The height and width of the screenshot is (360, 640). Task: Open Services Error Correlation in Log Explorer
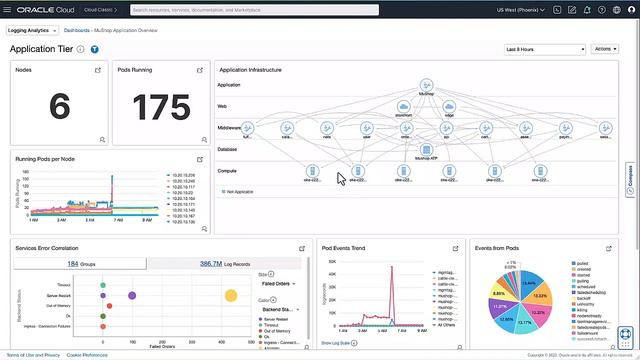pyautogui.click(x=302, y=249)
